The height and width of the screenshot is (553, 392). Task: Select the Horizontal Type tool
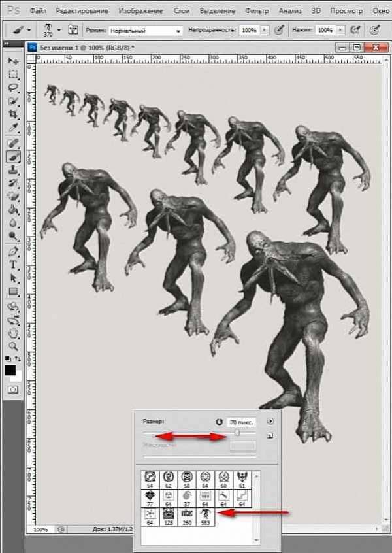pyautogui.click(x=13, y=265)
